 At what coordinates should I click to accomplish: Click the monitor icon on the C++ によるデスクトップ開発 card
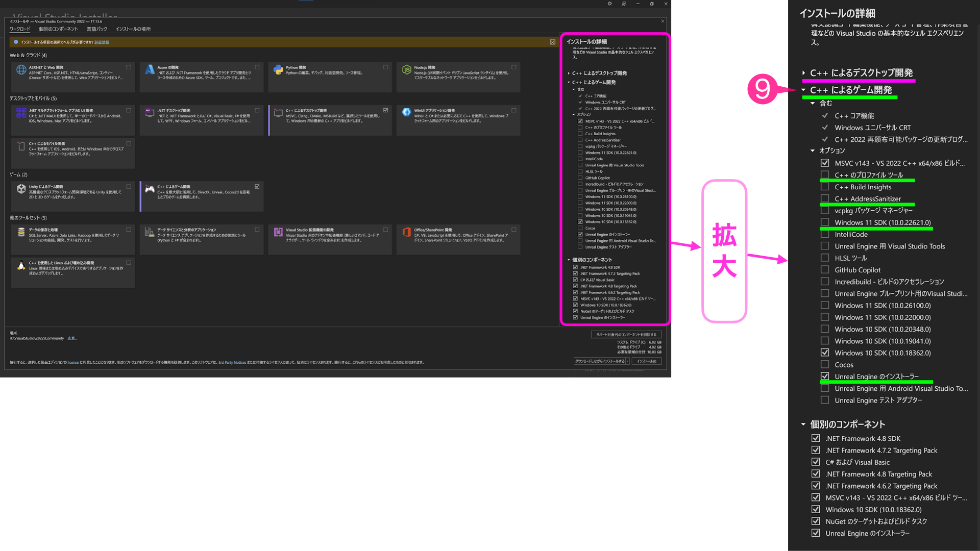278,113
